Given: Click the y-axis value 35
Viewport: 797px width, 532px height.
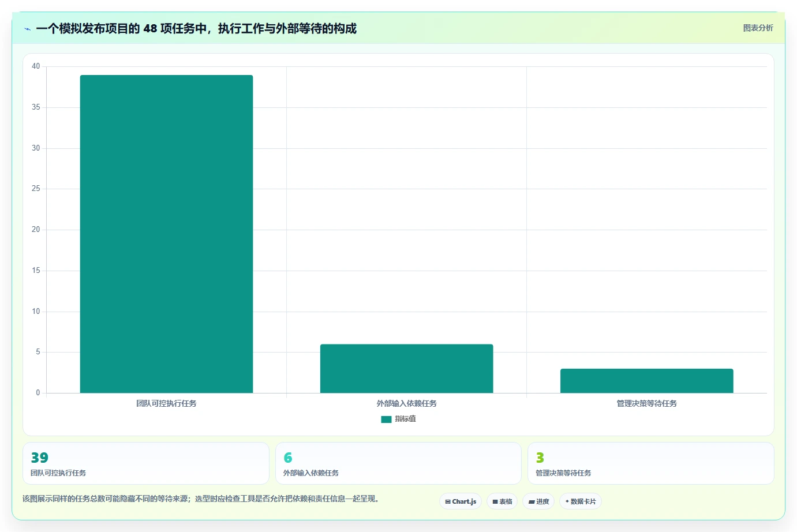Looking at the screenshot, I should tap(36, 107).
